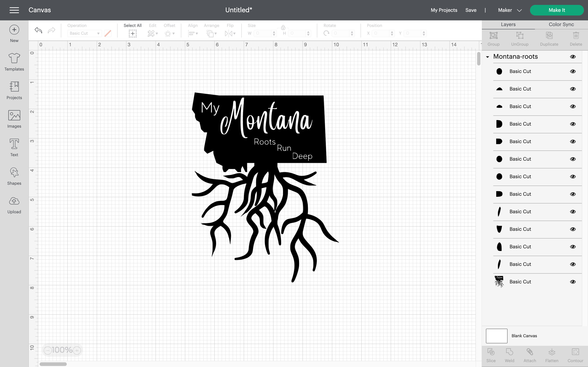Image resolution: width=588 pixels, height=367 pixels.
Task: Switch to the Color Sync tab
Action: pos(561,24)
